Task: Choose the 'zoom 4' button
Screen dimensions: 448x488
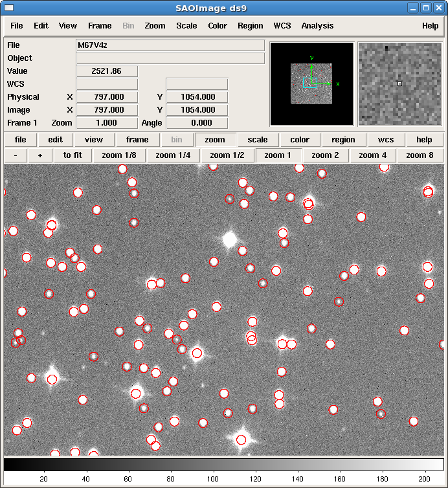Action: tap(373, 155)
